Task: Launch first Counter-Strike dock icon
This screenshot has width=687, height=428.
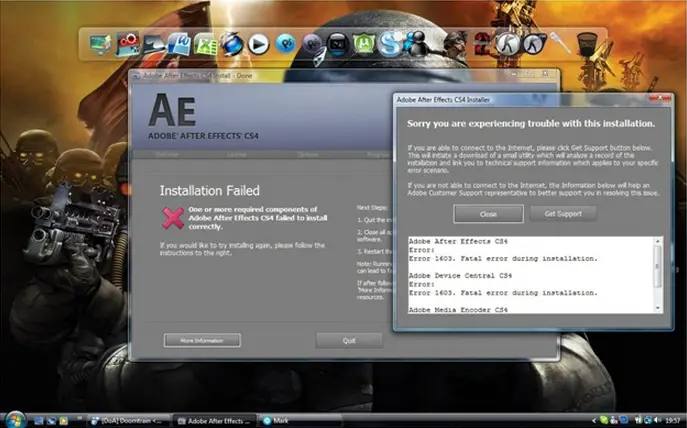Action: (x=508, y=44)
